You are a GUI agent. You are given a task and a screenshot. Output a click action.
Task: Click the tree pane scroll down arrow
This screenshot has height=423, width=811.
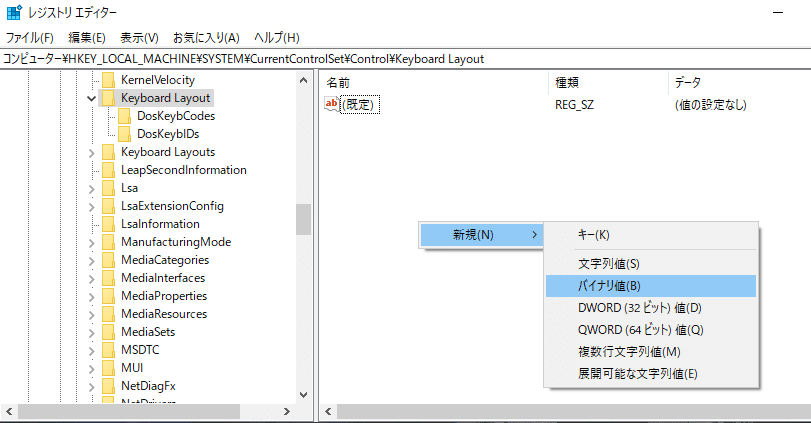pos(304,395)
